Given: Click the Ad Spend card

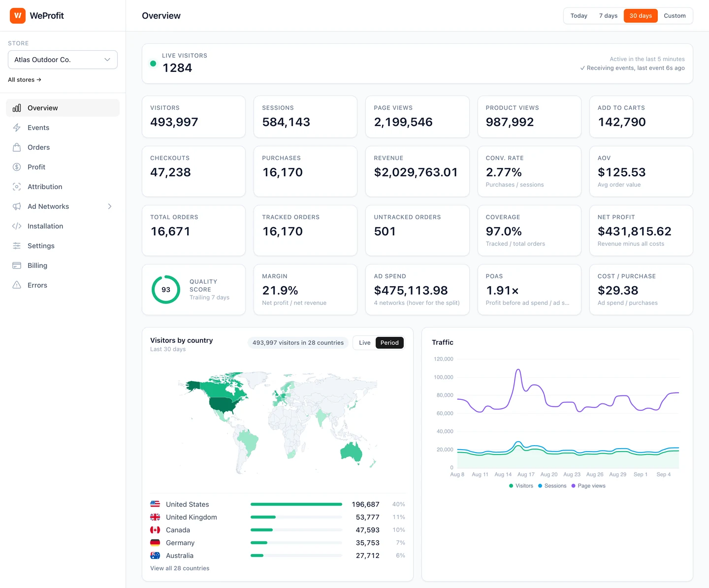Looking at the screenshot, I should (x=418, y=290).
